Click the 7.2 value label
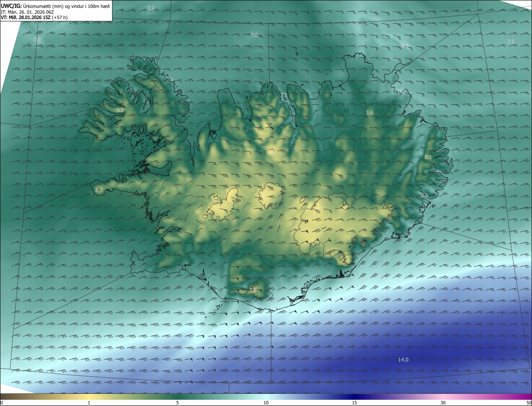Image resolution: width=532 pixels, height=406 pixels. [284, 96]
